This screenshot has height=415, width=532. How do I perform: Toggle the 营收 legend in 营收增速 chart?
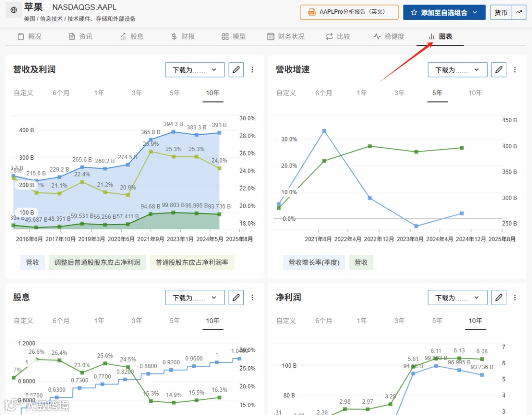361,263
